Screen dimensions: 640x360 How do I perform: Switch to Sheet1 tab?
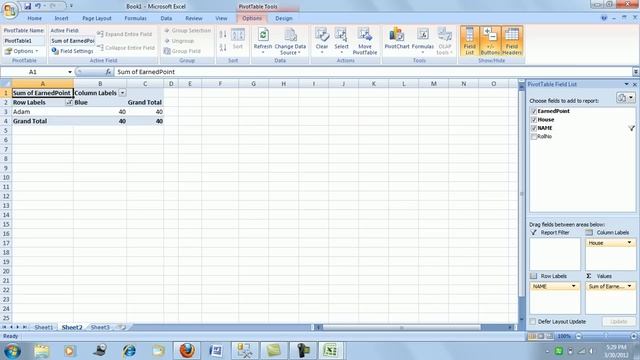[43, 327]
